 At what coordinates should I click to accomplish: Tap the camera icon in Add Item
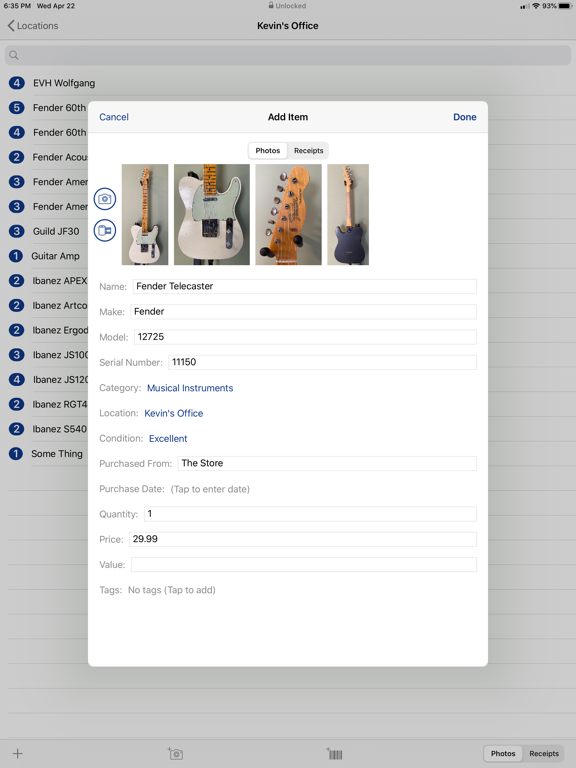(x=105, y=199)
